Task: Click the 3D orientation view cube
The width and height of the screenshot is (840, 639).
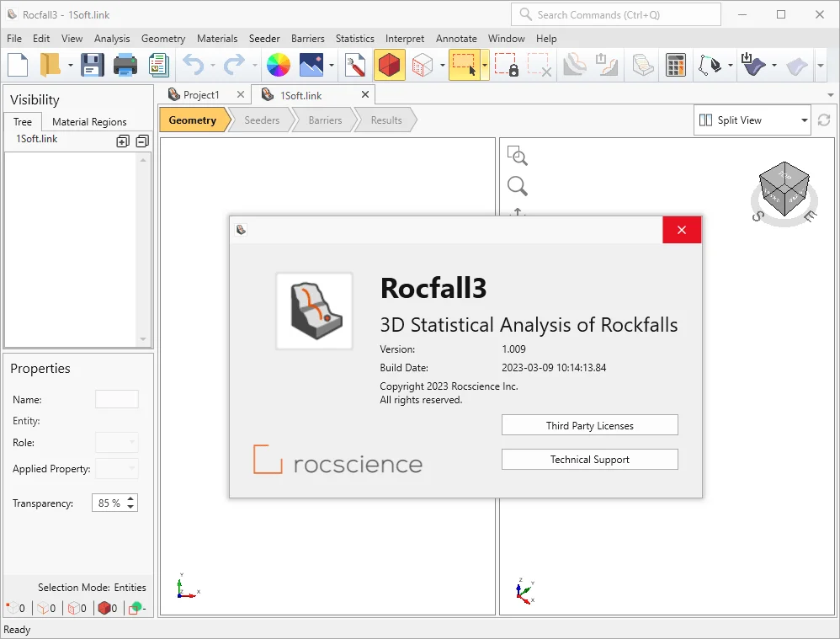Action: click(784, 189)
